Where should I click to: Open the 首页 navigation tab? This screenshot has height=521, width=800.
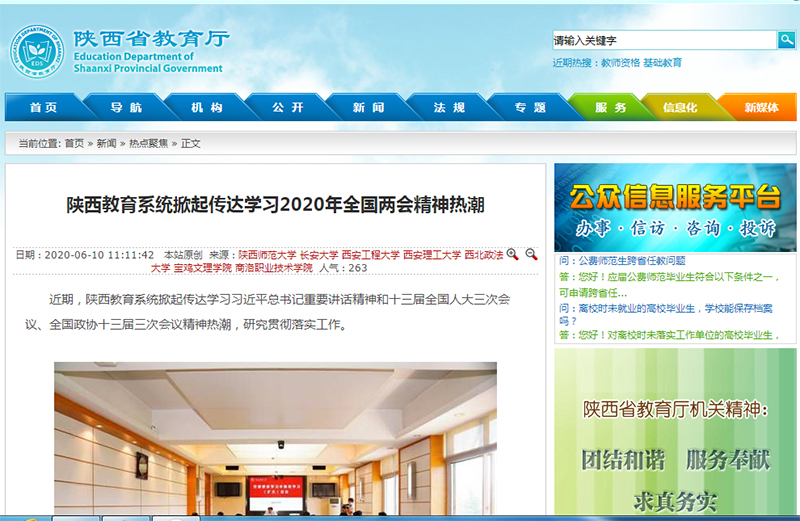(x=43, y=108)
